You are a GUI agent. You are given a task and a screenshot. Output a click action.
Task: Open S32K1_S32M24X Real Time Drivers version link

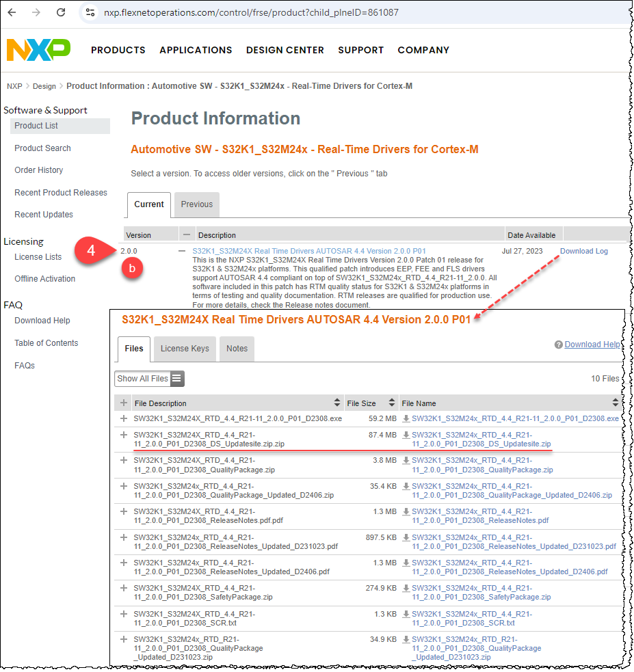309,251
